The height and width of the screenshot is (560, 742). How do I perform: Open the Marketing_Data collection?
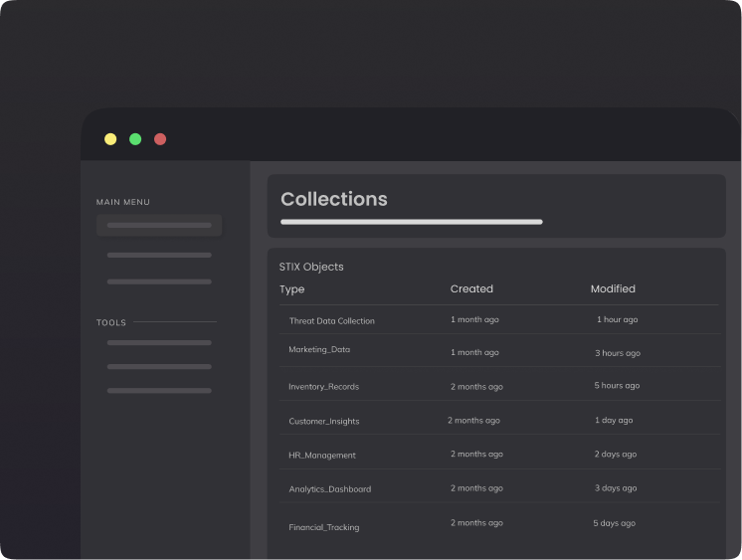coord(319,350)
